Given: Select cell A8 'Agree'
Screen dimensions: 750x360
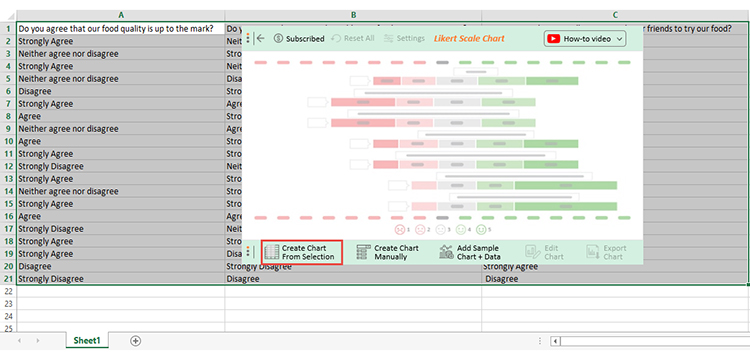Looking at the screenshot, I should pyautogui.click(x=121, y=116).
